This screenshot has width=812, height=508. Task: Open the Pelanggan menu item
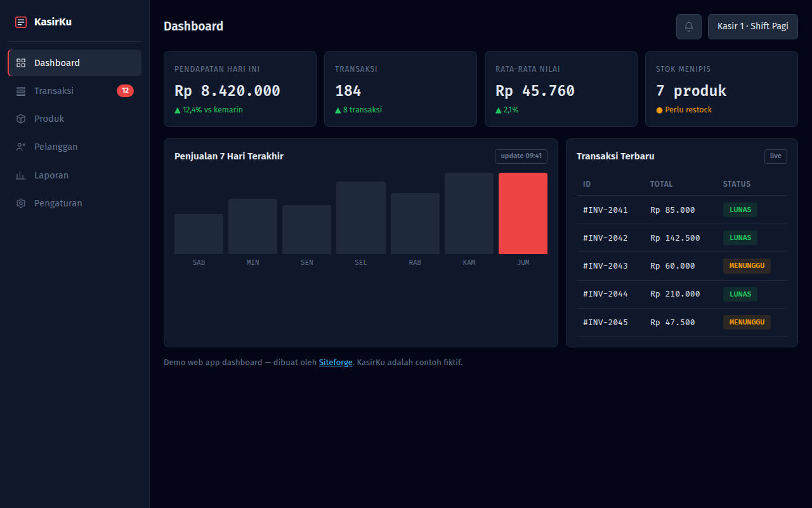(x=75, y=147)
